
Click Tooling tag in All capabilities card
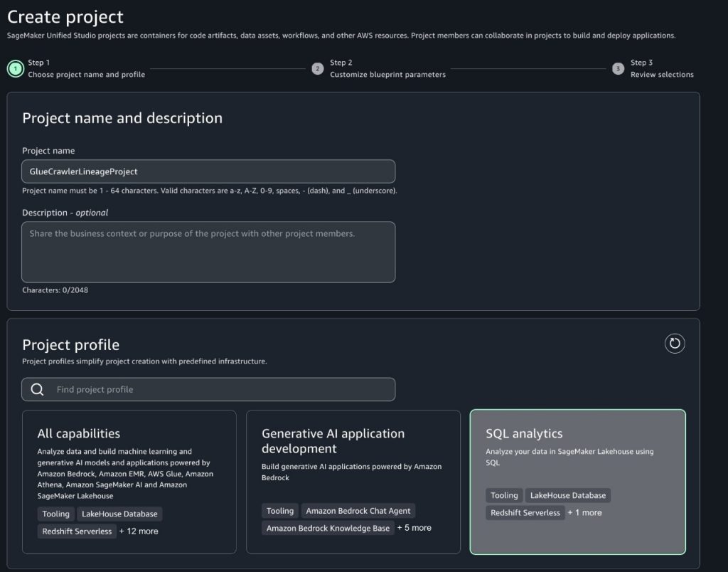coord(55,514)
